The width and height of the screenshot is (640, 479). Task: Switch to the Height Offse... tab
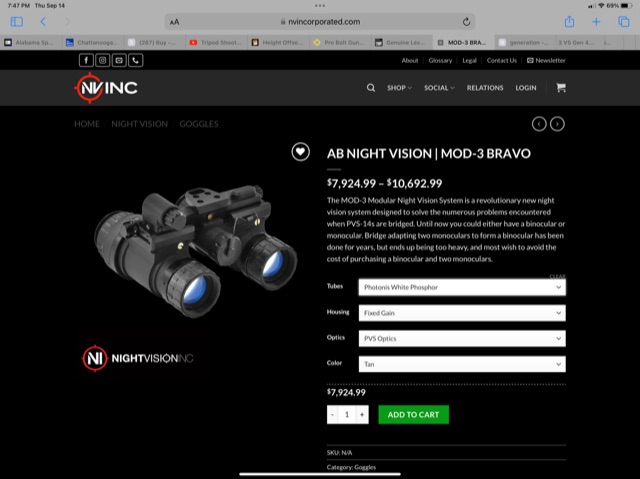point(278,42)
